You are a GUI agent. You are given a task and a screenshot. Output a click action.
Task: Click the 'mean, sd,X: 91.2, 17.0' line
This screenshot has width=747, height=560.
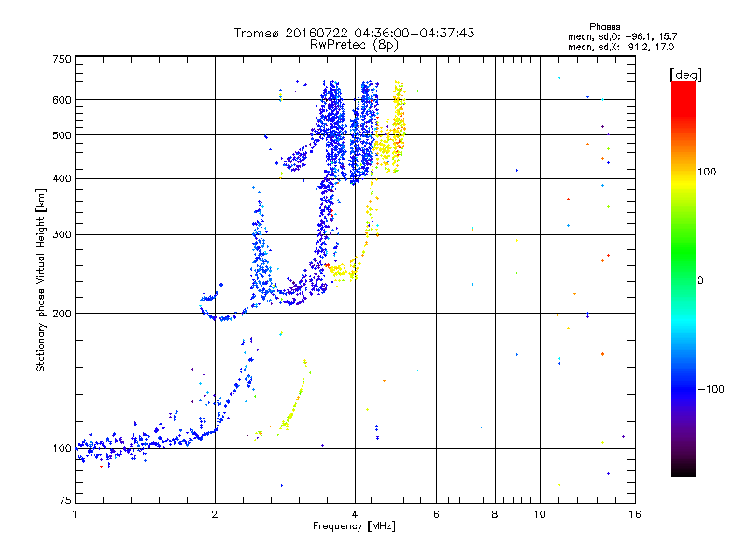pos(621,48)
